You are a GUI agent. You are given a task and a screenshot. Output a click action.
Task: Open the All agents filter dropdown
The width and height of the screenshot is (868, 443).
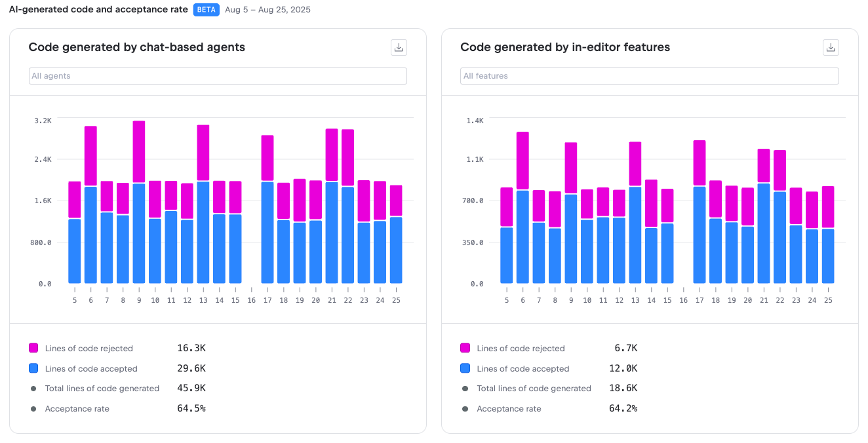point(218,76)
